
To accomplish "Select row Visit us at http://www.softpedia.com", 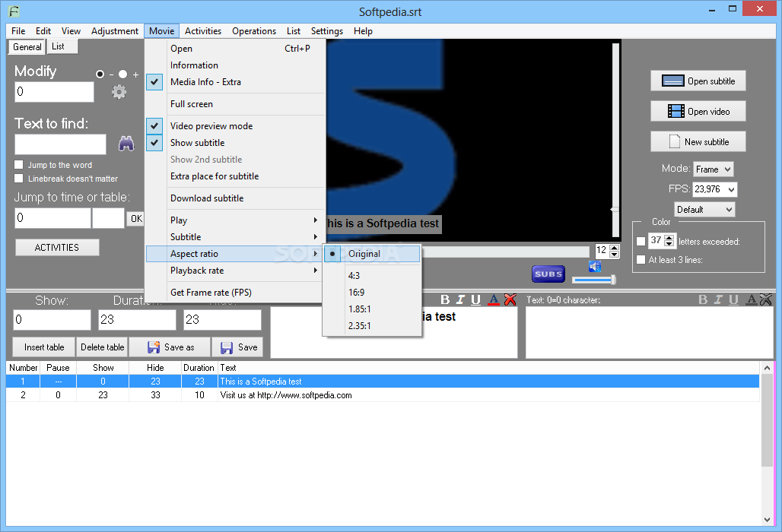I will [x=383, y=395].
